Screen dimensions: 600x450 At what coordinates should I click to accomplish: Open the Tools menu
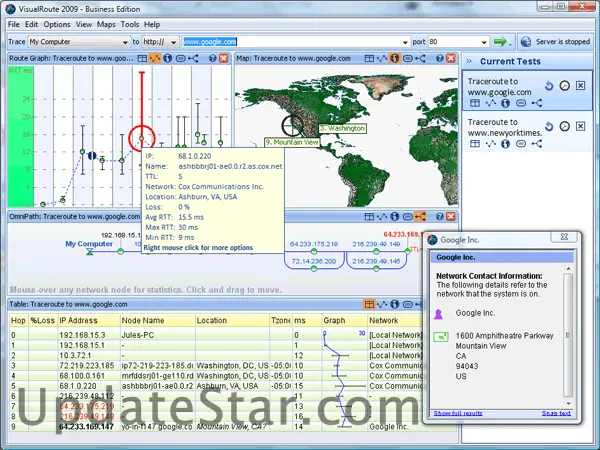[x=130, y=24]
